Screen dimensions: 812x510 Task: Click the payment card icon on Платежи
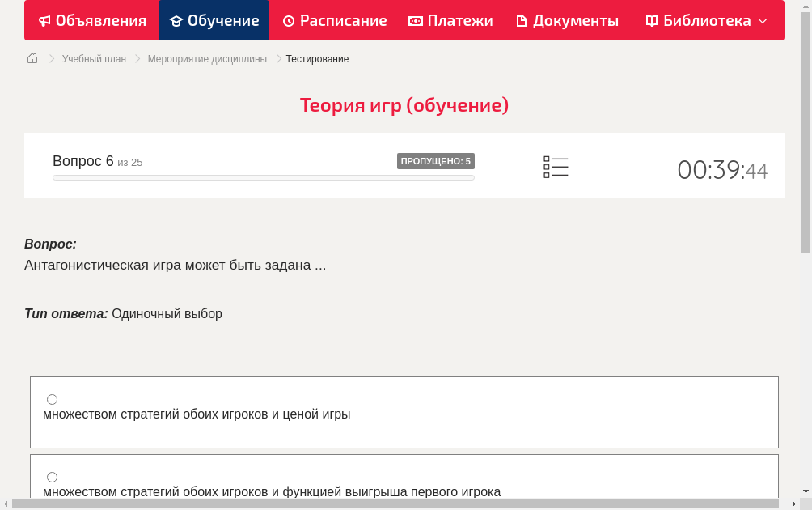(x=414, y=20)
